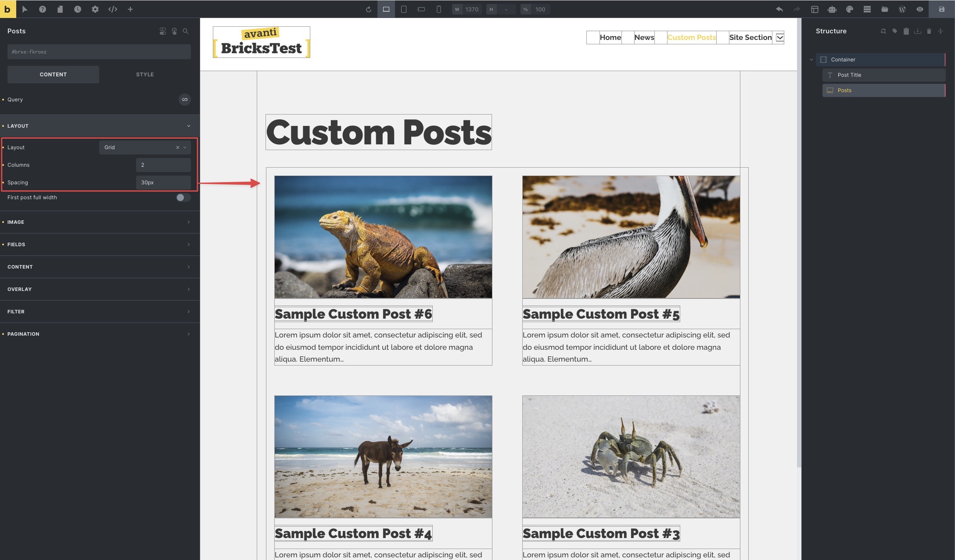Open the theme styles palette icon
955x560 pixels.
(x=850, y=9)
